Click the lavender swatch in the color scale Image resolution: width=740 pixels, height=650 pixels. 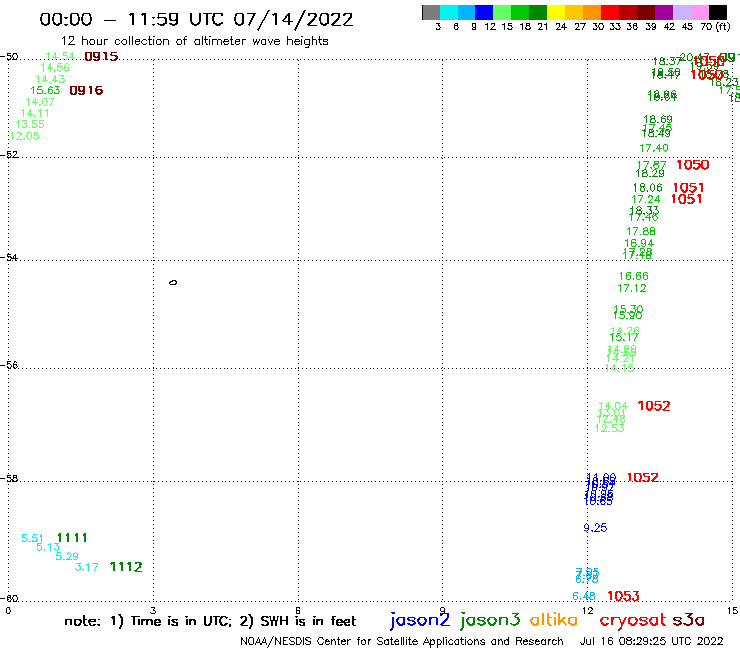click(682, 13)
